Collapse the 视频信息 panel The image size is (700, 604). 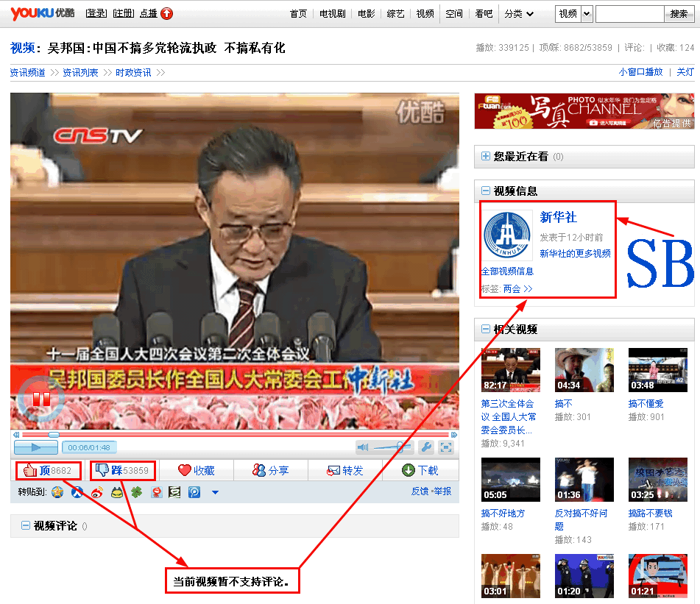pos(486,191)
